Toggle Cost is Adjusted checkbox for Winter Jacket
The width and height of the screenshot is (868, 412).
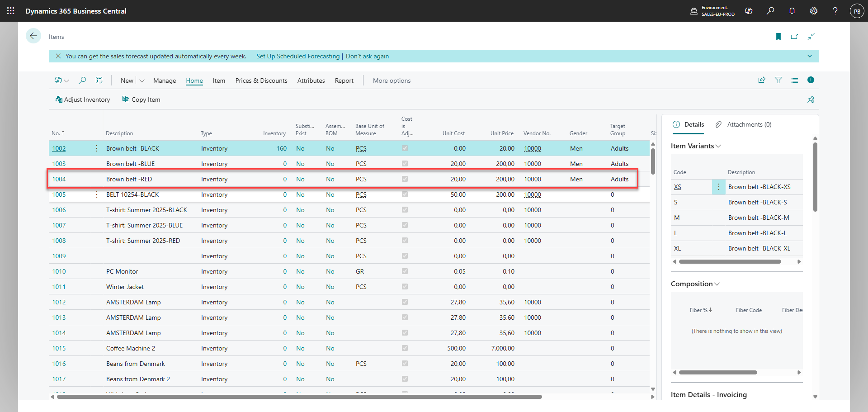tap(405, 287)
